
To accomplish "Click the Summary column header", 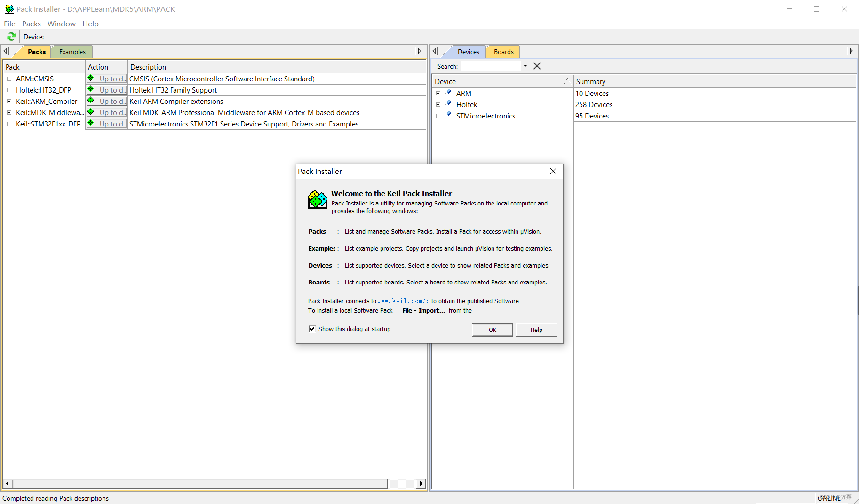I will [715, 81].
